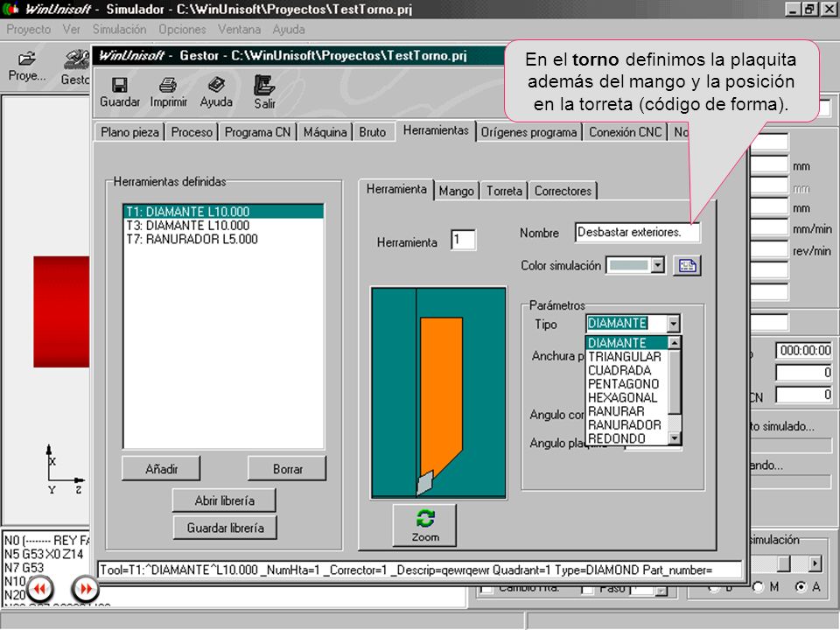The width and height of the screenshot is (840, 630).
Task: Select 'T1: DIAMANTE L10.000' in defined tools list
Action: [223, 212]
